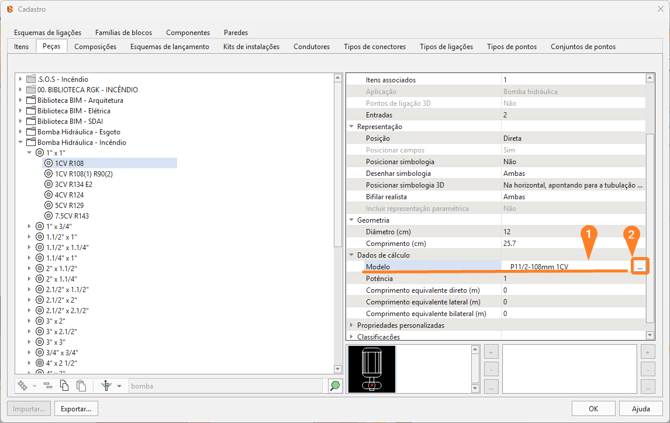Click the Cadastro application icon in title bar
The height and width of the screenshot is (423, 670).
[x=10, y=9]
